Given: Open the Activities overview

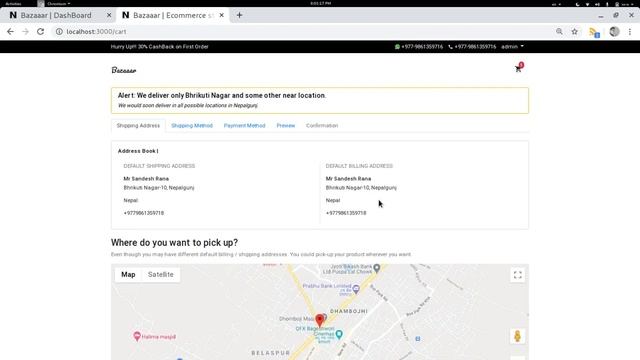Looking at the screenshot, I should [x=13, y=4].
